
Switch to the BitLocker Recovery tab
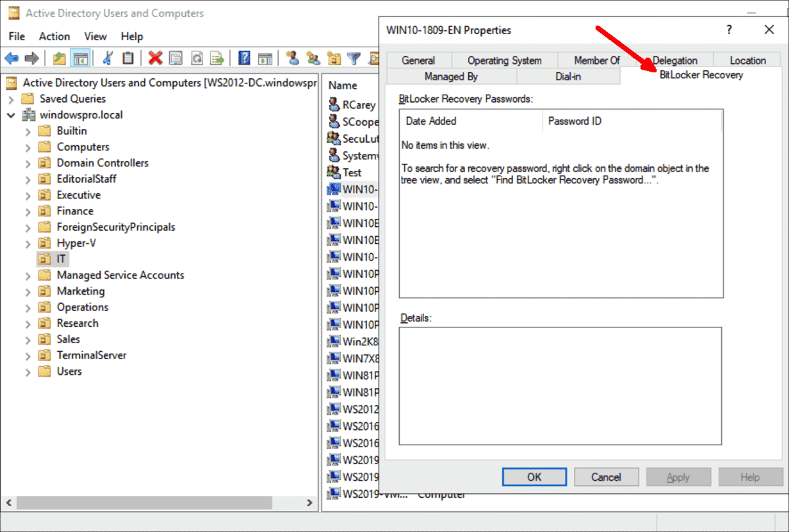click(700, 76)
